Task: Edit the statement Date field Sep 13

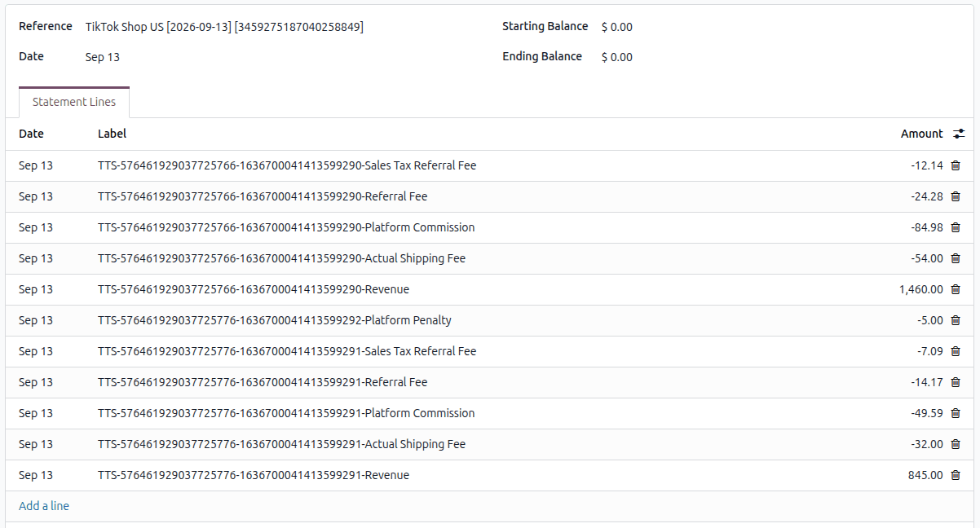Action: (103, 57)
